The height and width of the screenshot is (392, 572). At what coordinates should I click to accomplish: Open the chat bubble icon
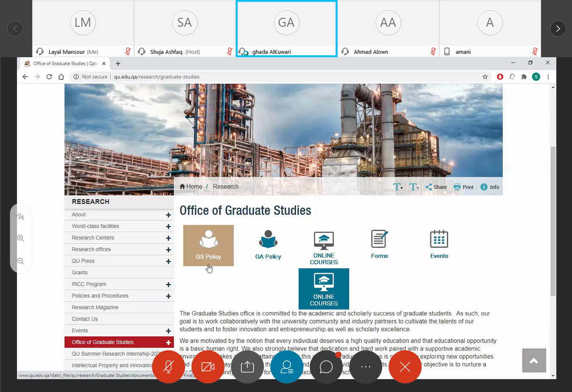pyautogui.click(x=326, y=367)
